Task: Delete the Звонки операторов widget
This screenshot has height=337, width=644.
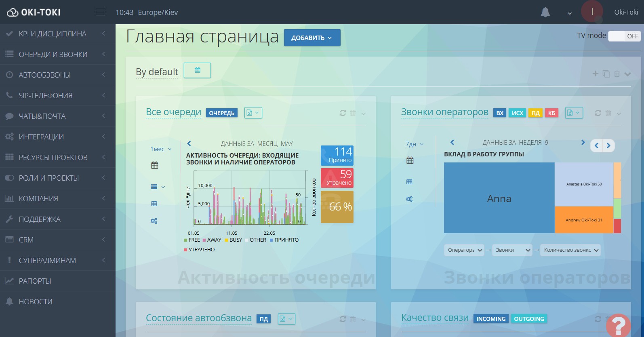Action: coord(608,113)
